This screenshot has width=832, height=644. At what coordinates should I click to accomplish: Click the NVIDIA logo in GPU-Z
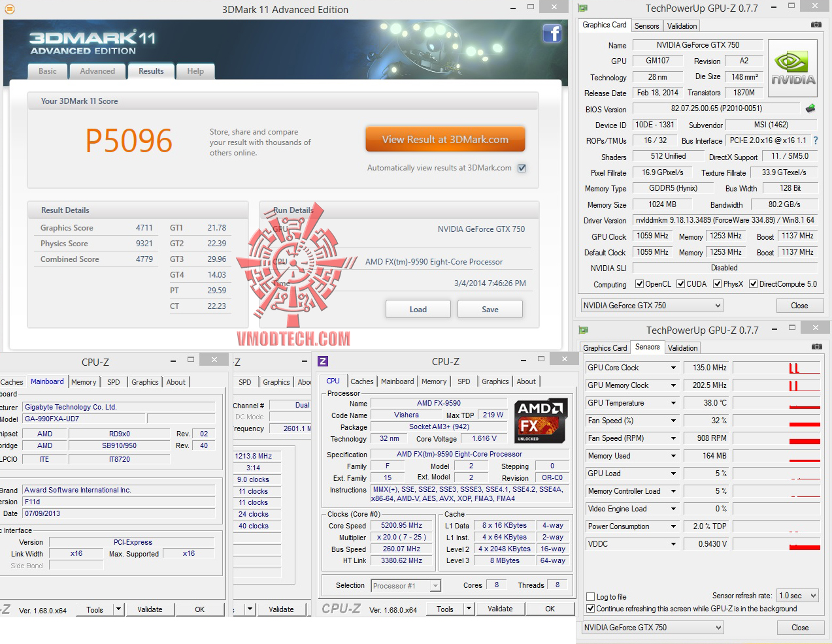[793, 69]
